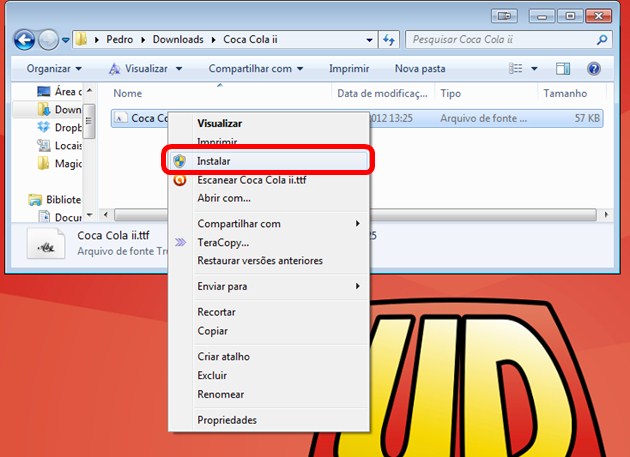Open Enviar para submenu
The image size is (630, 457).
222,287
